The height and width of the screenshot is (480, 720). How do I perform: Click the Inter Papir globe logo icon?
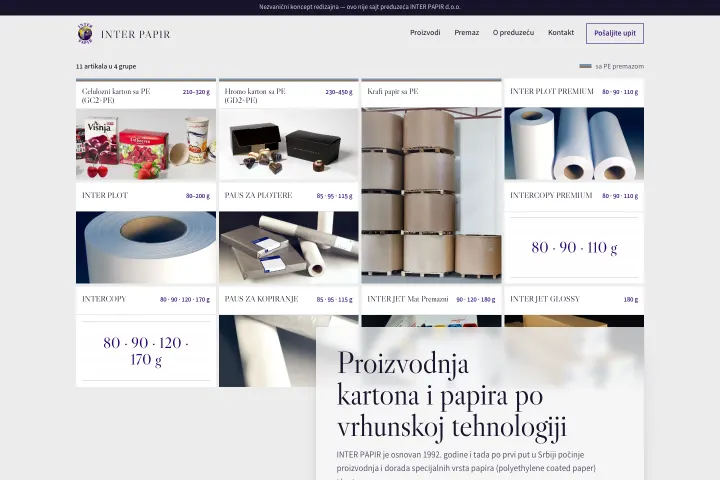coord(85,33)
